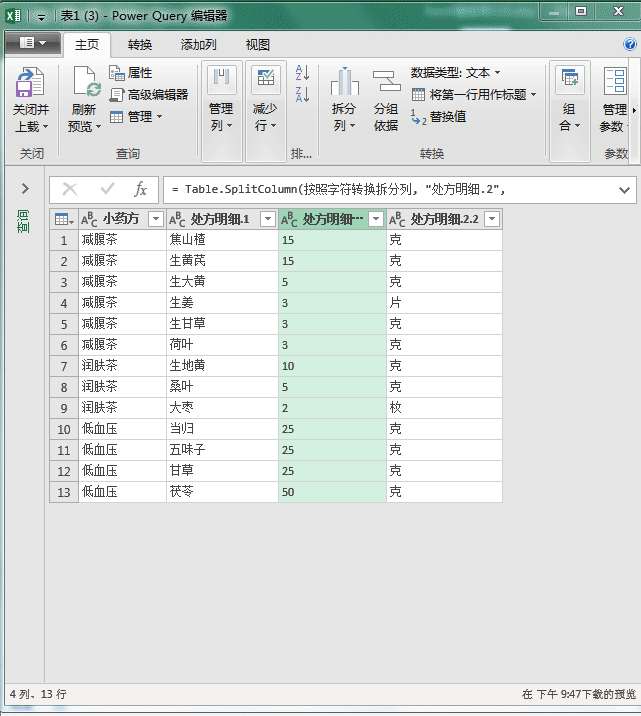Open the quick access toolbar customize arrow
This screenshot has height=716, width=641.
click(x=41, y=17)
